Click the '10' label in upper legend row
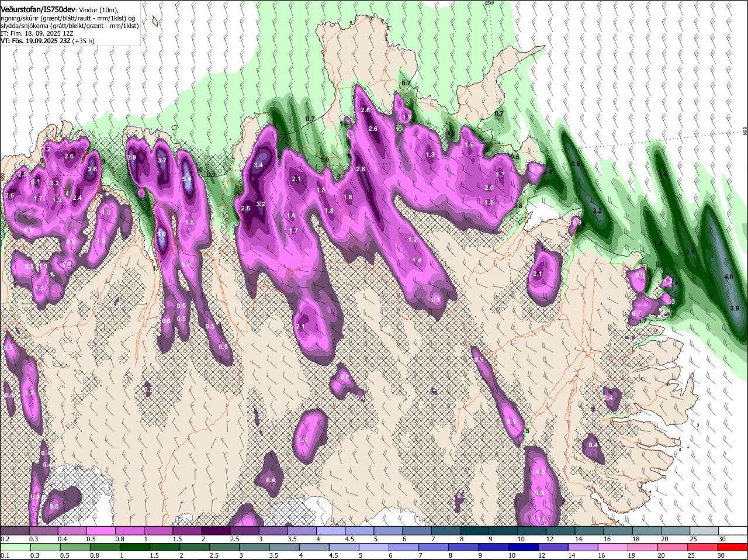 [521, 539]
